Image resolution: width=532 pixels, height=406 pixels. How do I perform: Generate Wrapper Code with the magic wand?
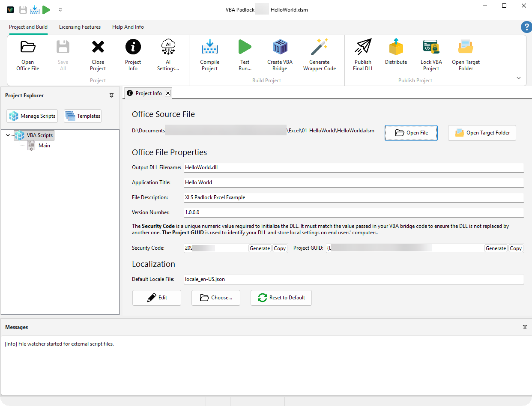pyautogui.click(x=319, y=54)
